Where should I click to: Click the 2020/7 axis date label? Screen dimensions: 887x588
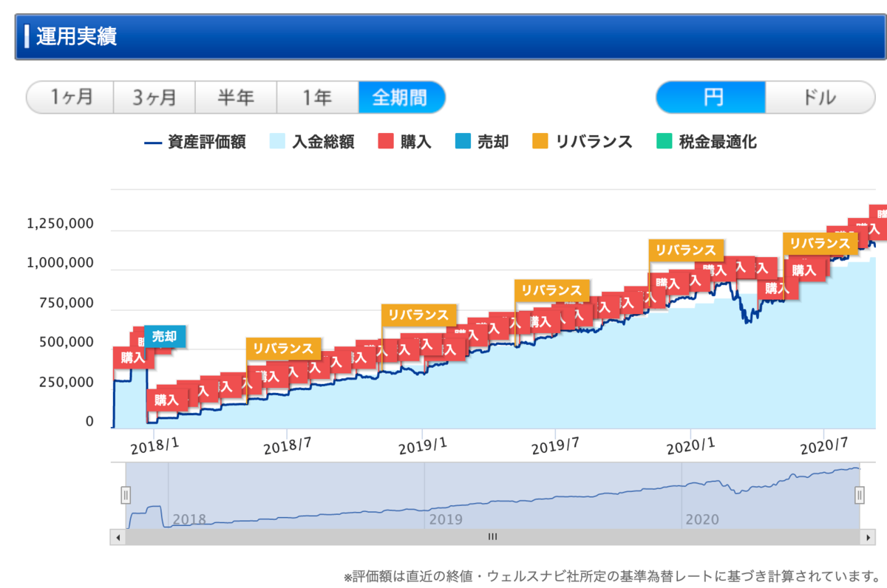tap(824, 446)
